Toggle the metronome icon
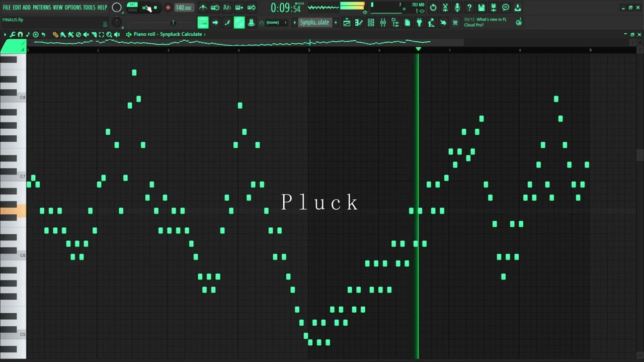 [203, 8]
